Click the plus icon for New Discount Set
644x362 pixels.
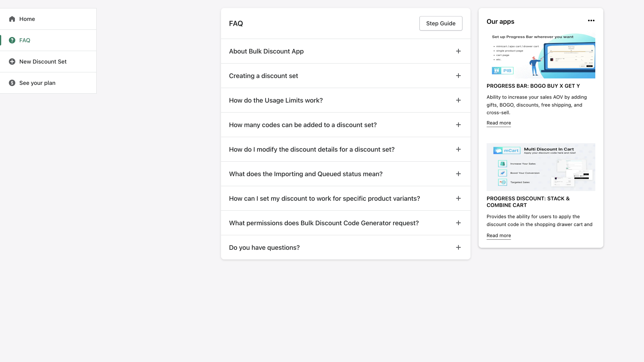click(12, 62)
